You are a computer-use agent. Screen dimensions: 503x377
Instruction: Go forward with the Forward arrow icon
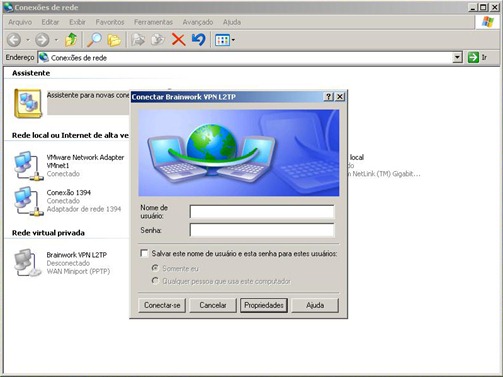tap(42, 40)
